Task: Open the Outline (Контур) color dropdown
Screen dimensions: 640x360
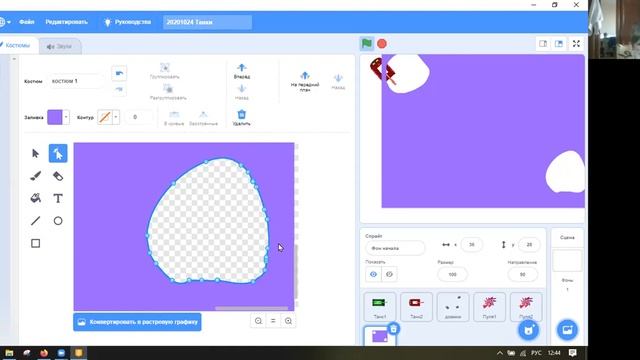Action: [116, 117]
